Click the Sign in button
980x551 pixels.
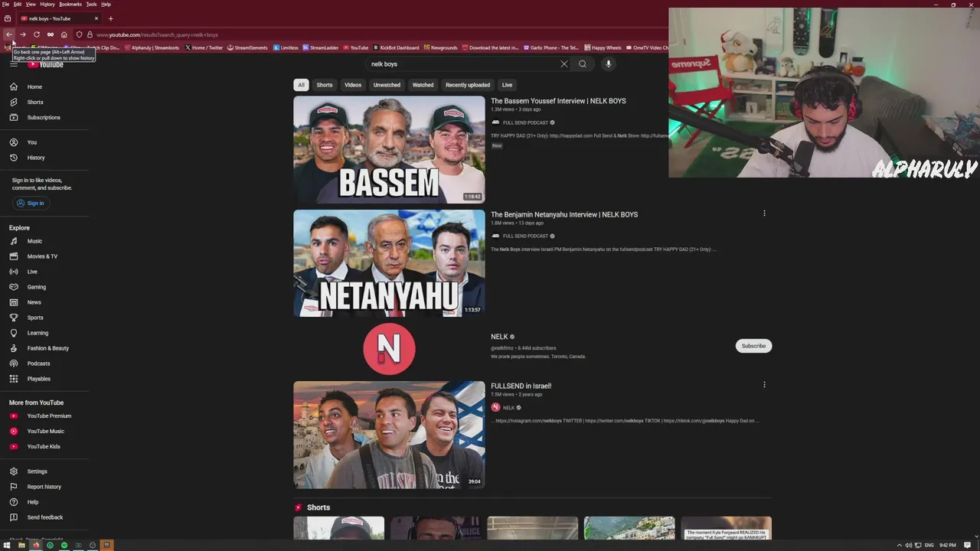(31, 203)
